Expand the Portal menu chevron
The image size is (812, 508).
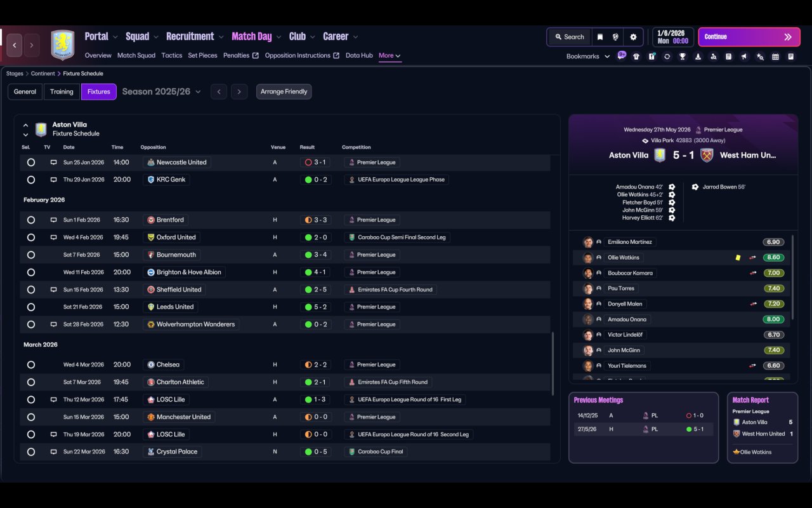(115, 37)
